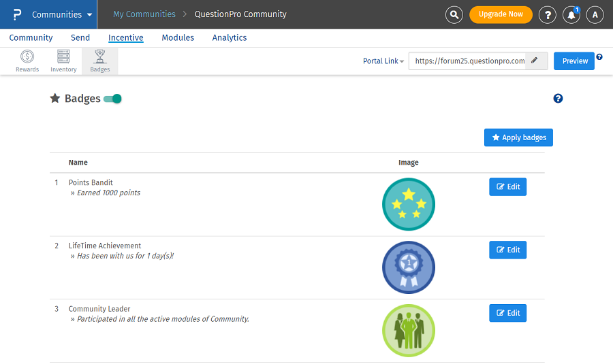Open the help question mark icon in header
The height and width of the screenshot is (364, 613).
(547, 14)
